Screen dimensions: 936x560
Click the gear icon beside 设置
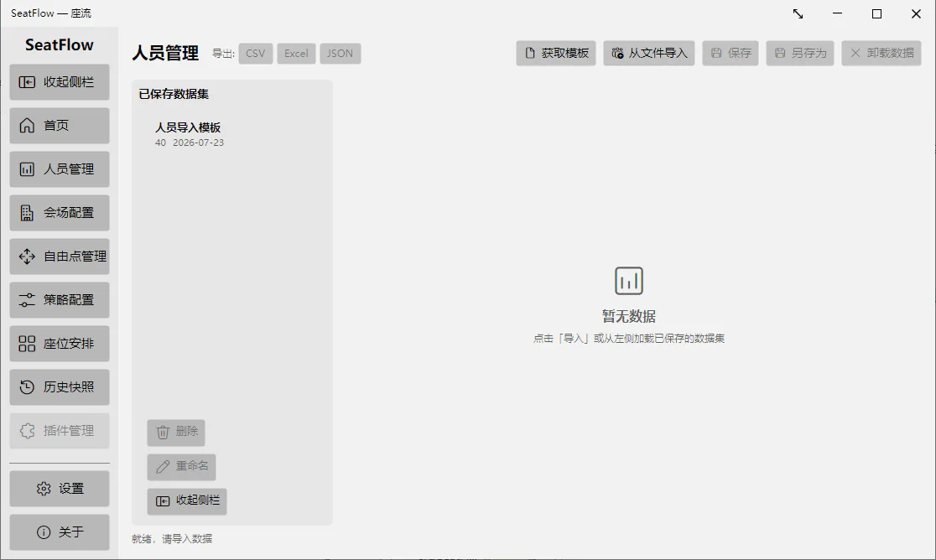(x=44, y=489)
